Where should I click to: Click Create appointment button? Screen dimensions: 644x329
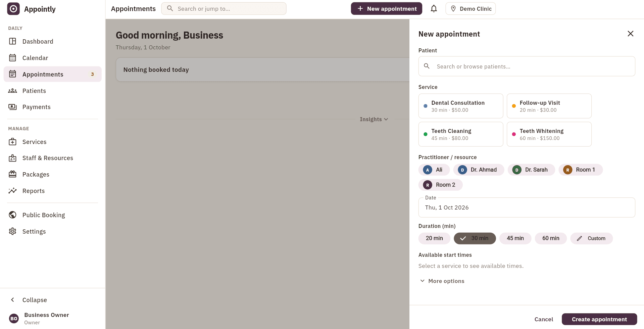(x=599, y=319)
